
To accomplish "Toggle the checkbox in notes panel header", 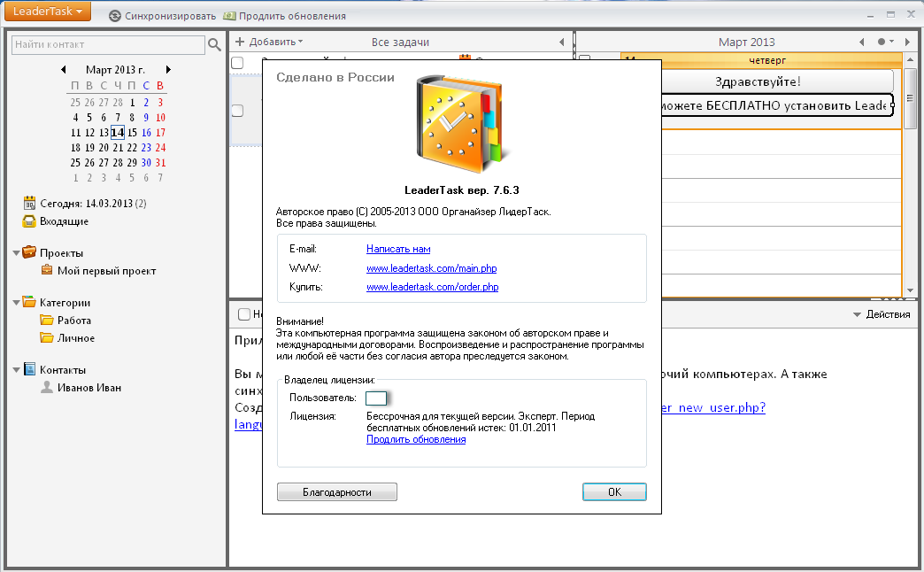I will (x=243, y=314).
